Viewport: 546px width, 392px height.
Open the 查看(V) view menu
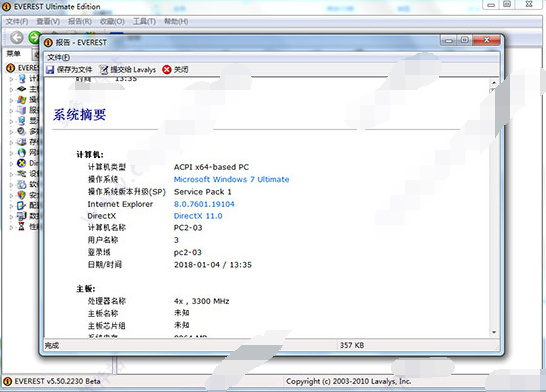[x=48, y=22]
